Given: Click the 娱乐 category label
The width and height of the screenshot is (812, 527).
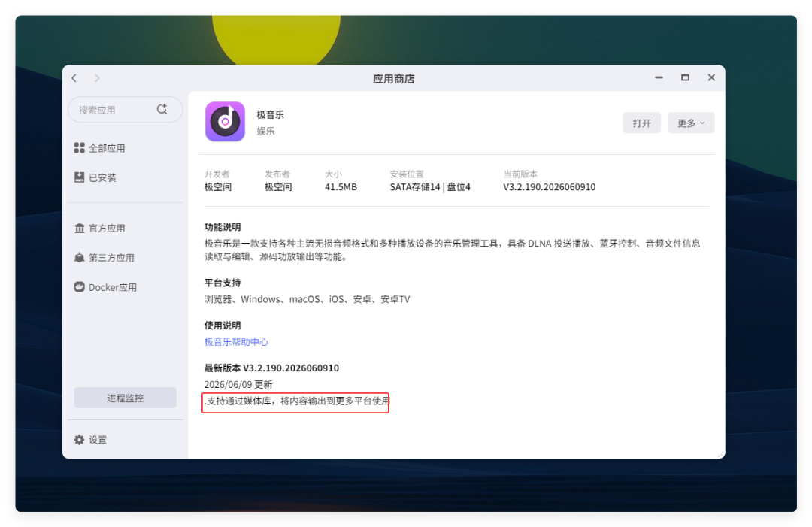Looking at the screenshot, I should pos(265,131).
